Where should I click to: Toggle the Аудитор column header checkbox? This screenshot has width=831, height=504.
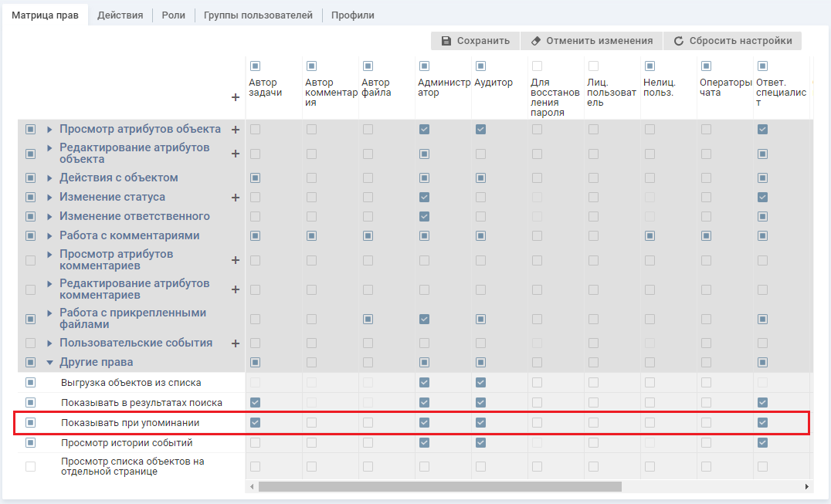[480, 66]
